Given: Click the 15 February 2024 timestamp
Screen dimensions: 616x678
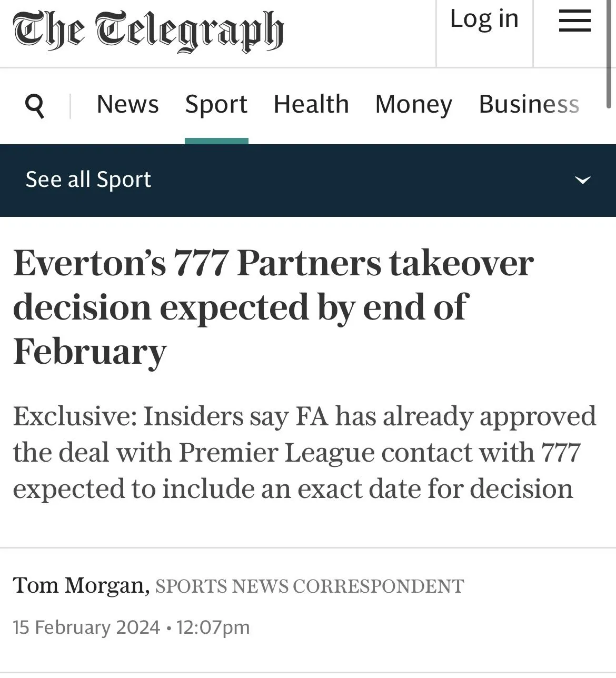Looking at the screenshot, I should (86, 627).
